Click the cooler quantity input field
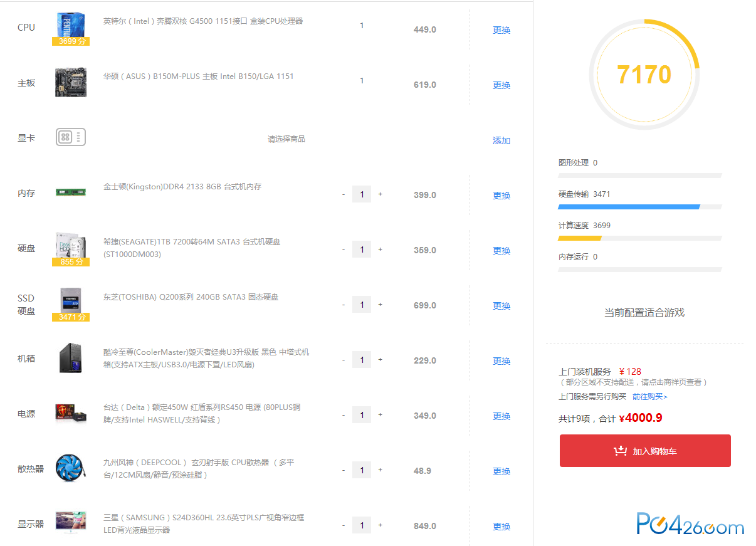 click(362, 470)
